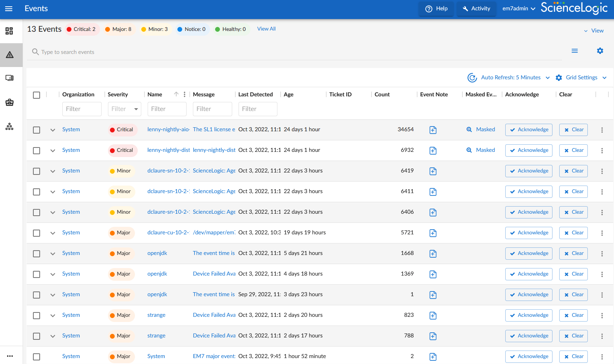Click the View All link

266,29
